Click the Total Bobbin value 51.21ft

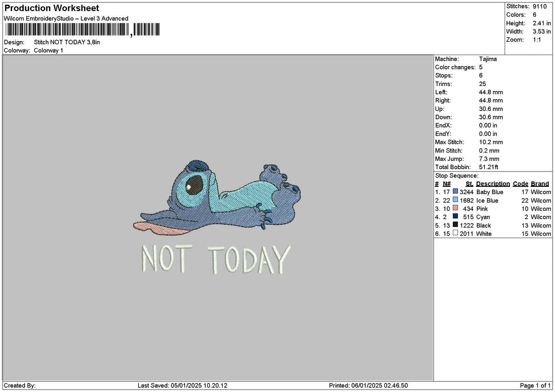click(x=488, y=167)
